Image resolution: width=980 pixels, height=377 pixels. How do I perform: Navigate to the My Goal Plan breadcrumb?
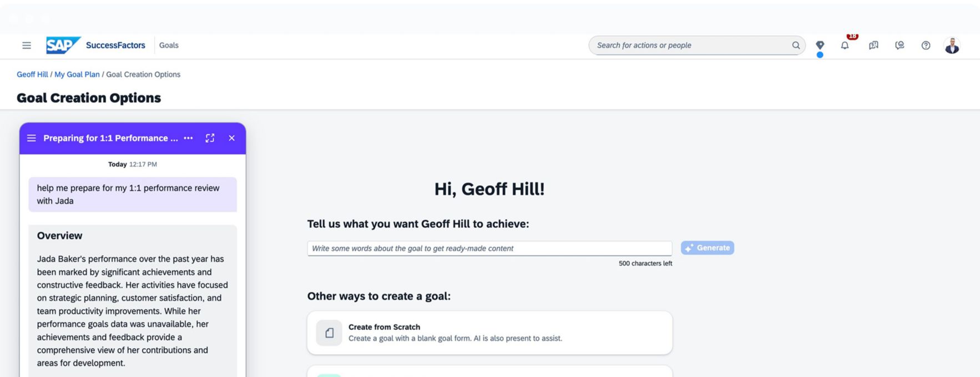77,74
